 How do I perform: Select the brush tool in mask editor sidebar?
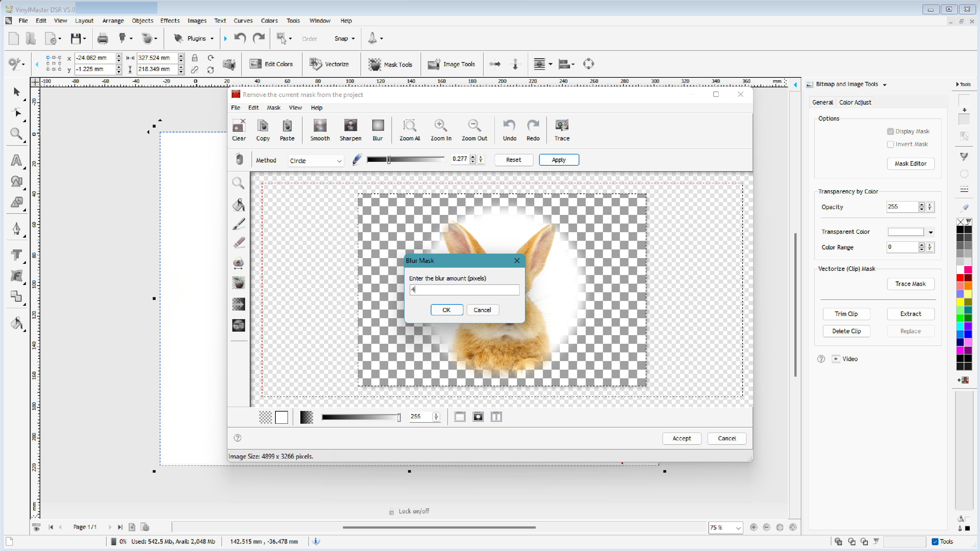[239, 224]
